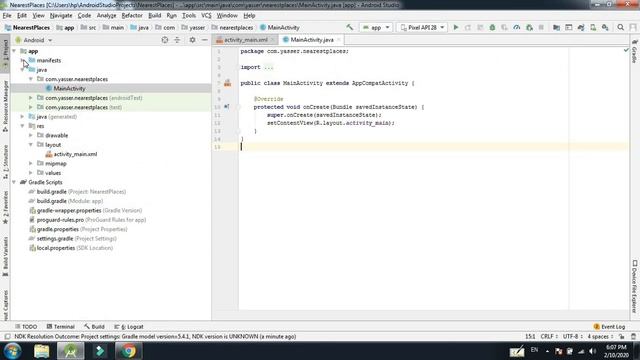Screen dimensions: 640x360
Task: Open the Terminal tool window
Action: 60,327
